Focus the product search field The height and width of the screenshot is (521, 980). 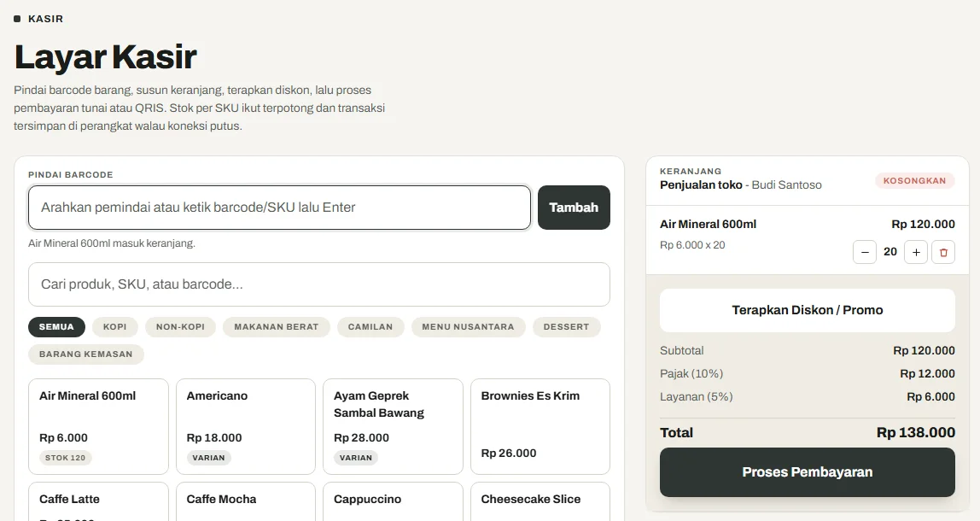(318, 284)
